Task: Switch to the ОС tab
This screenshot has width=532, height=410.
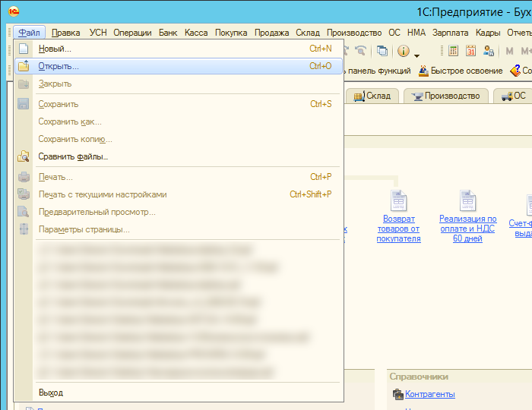Action: click(514, 96)
